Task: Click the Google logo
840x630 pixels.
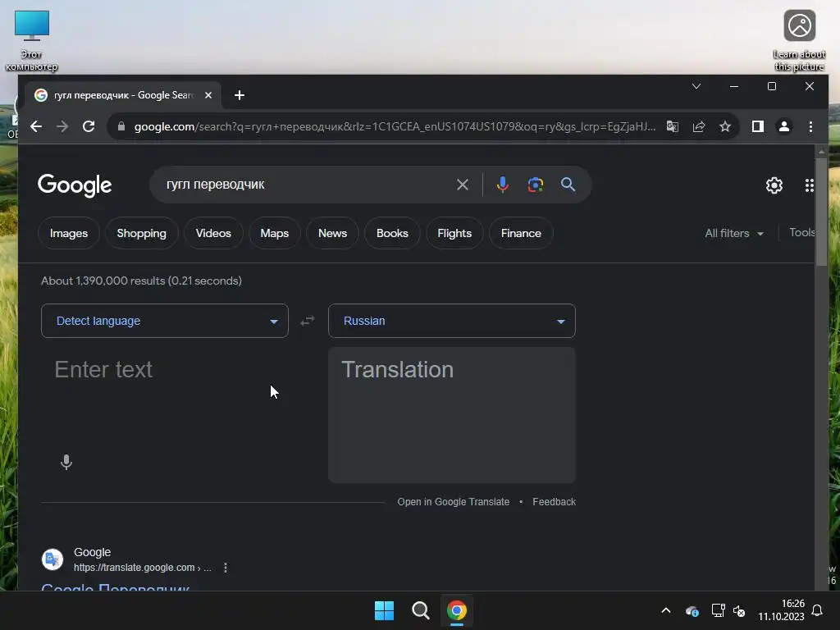Action: click(75, 185)
